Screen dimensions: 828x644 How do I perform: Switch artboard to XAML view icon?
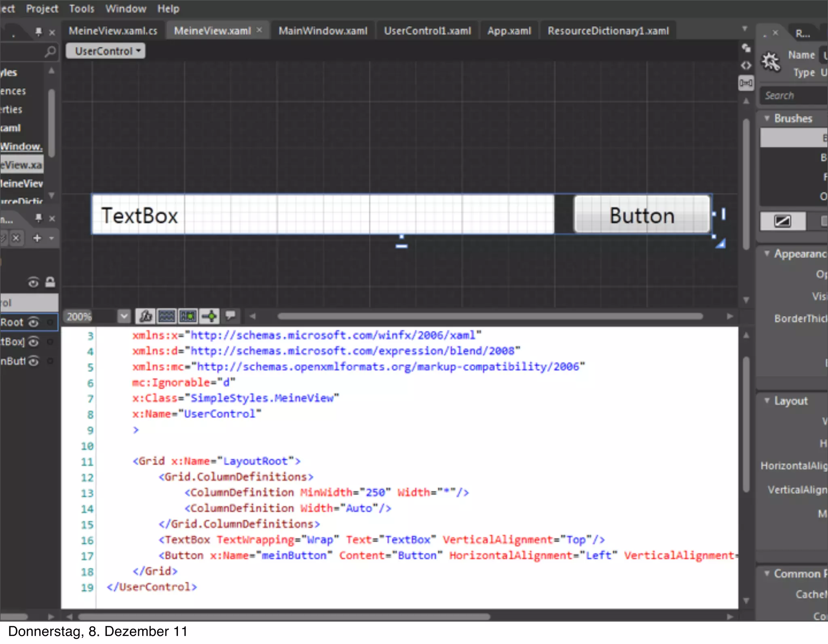coord(746,65)
